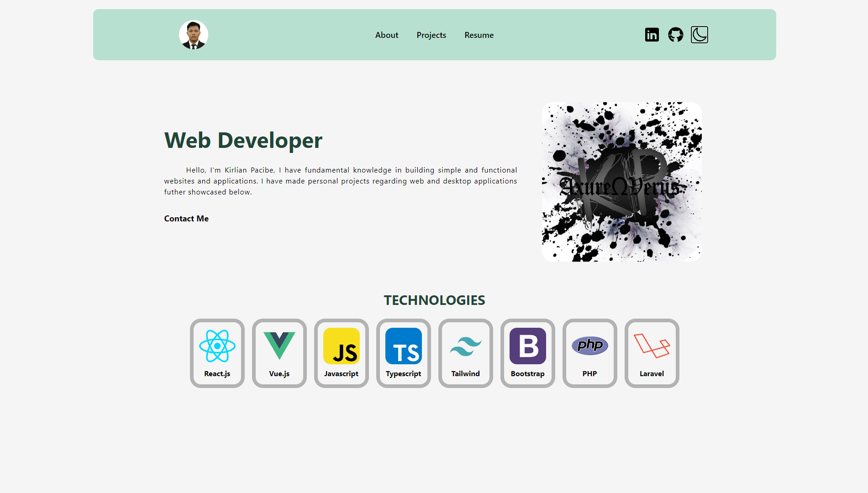The image size is (868, 493).
Task: Click the AzureQVerius splatter logo image
Action: 621,182
